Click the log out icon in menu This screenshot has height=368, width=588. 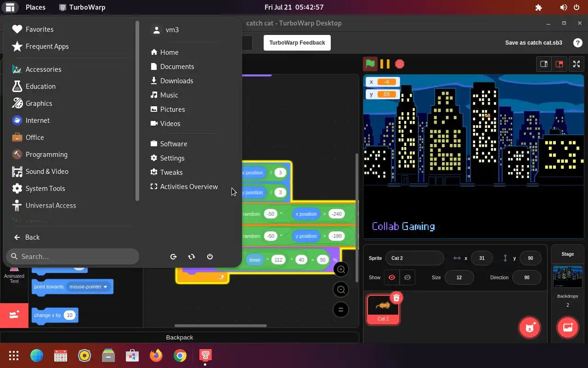(173, 257)
